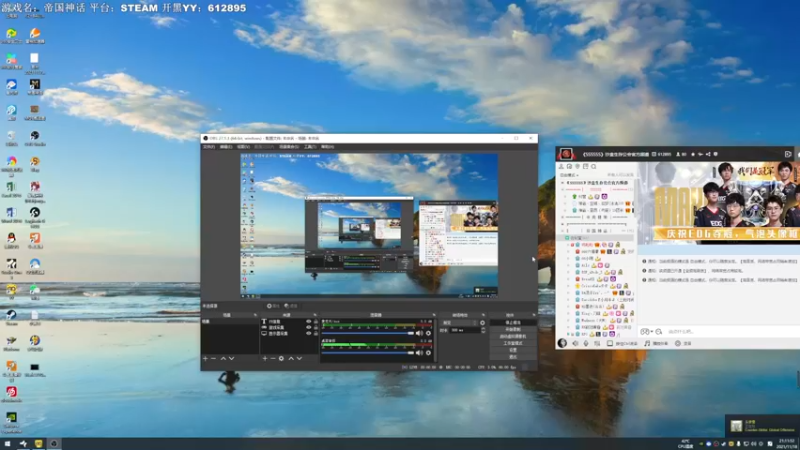The image size is (800, 450).
Task: Open settings gear for second mixer channel
Action: [x=428, y=353]
